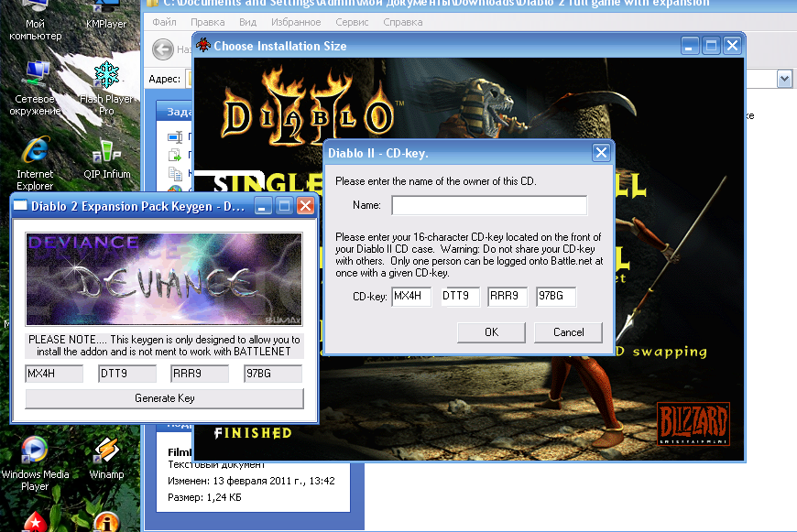Expand the Explorer address bar dropdown
This screenshot has height=532, width=797.
[x=784, y=79]
